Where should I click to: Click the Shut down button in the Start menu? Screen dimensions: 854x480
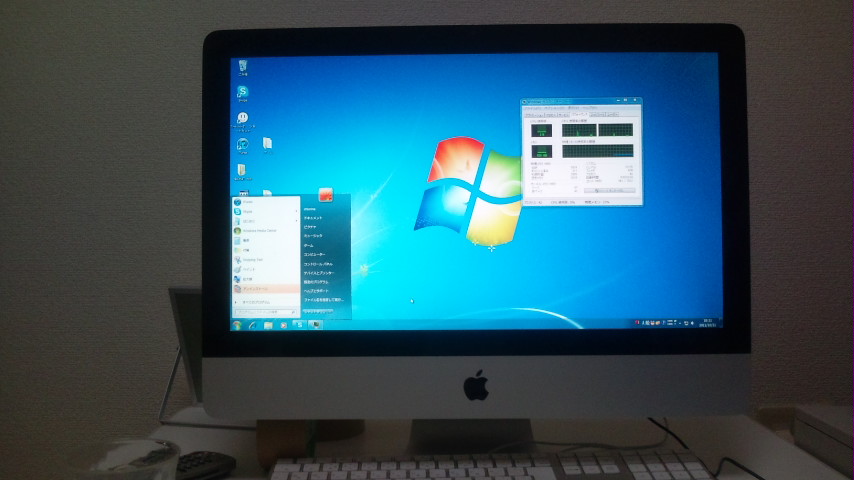(x=316, y=311)
